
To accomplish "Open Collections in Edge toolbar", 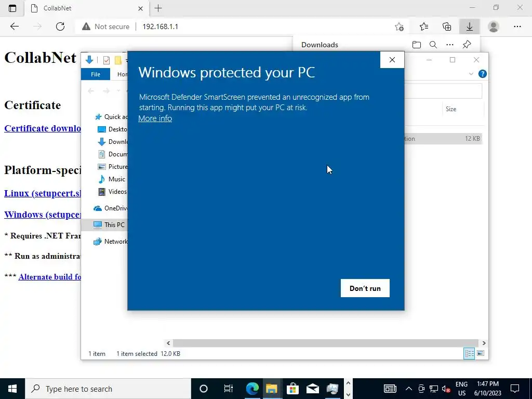I will 447,26.
